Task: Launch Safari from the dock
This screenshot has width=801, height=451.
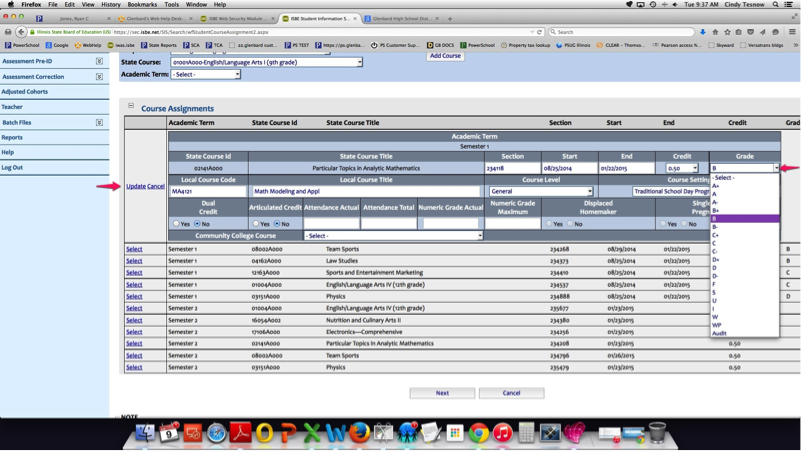Action: 217,433
